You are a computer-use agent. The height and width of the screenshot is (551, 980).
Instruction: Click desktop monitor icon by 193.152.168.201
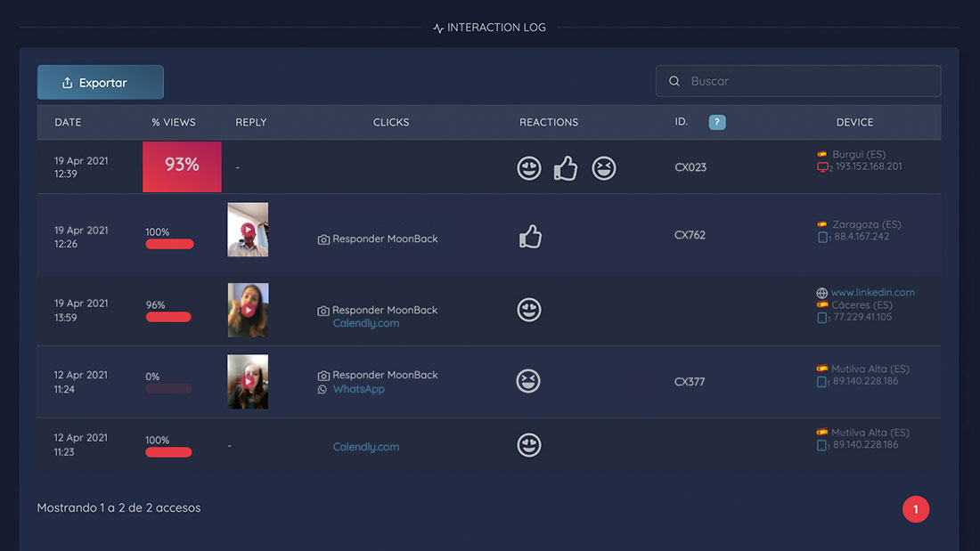(x=822, y=166)
